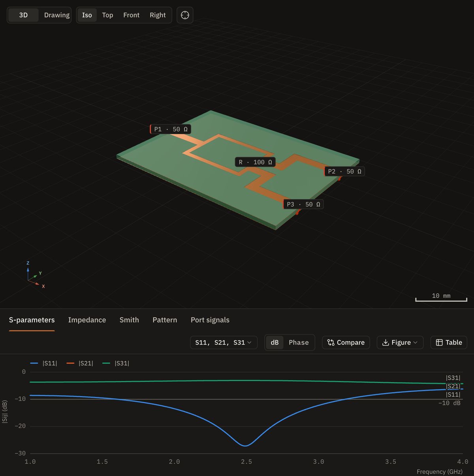Image resolution: width=474 pixels, height=476 pixels.
Task: Click the −10 dB reference line label
Action: click(x=450, y=403)
